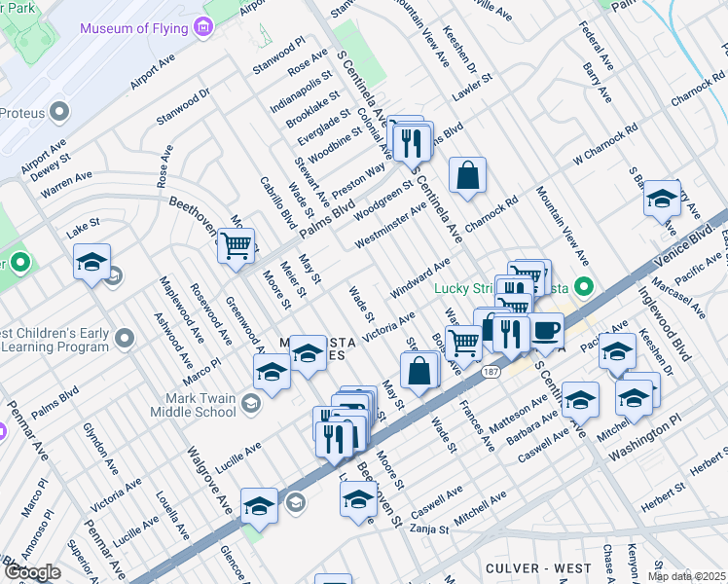The height and width of the screenshot is (584, 728).
Task: Open front restaurant marker at Beethoven and Venice
Action: tap(334, 442)
